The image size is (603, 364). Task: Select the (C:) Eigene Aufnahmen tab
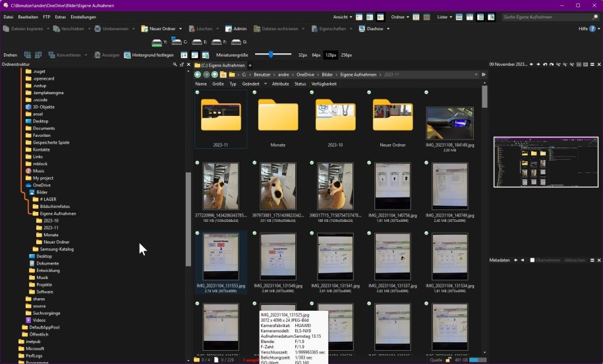(219, 65)
